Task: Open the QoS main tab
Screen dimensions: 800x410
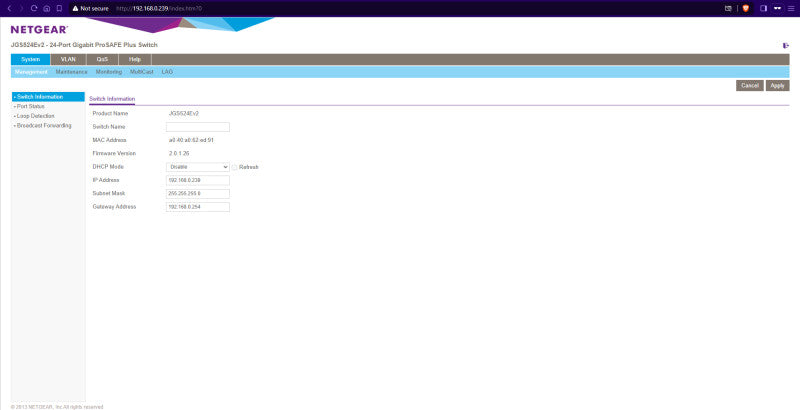Action: point(102,59)
